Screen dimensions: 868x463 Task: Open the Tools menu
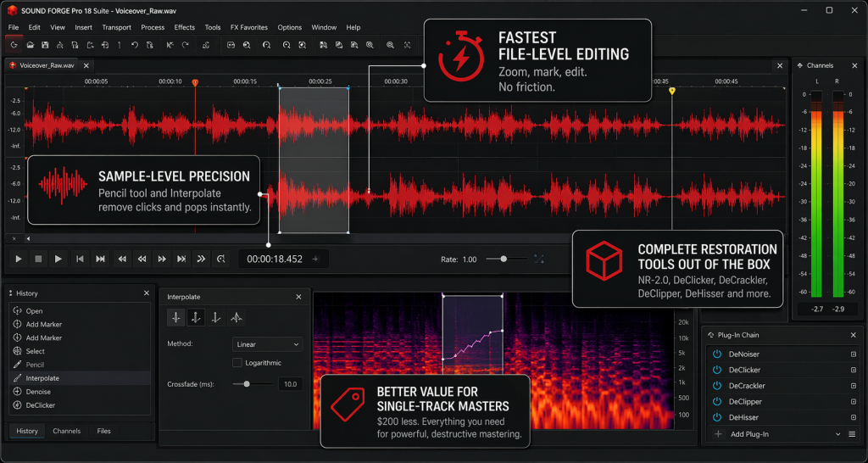pyautogui.click(x=213, y=27)
